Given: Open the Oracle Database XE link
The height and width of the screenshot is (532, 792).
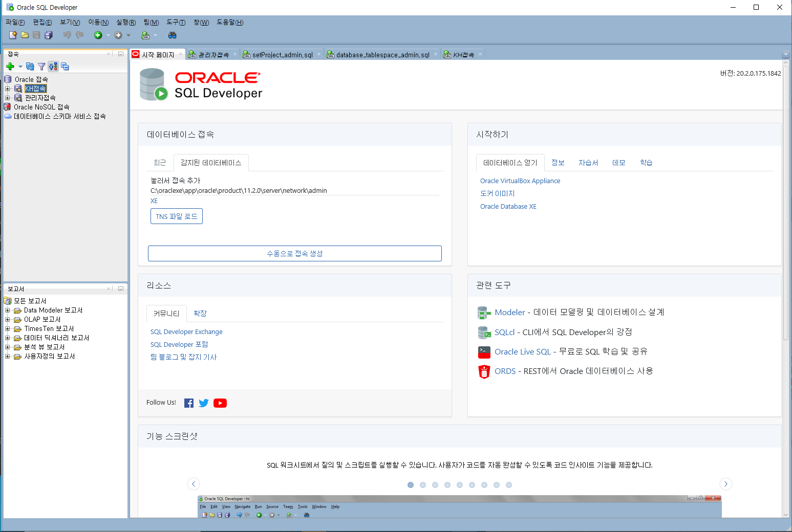Looking at the screenshot, I should [x=508, y=207].
